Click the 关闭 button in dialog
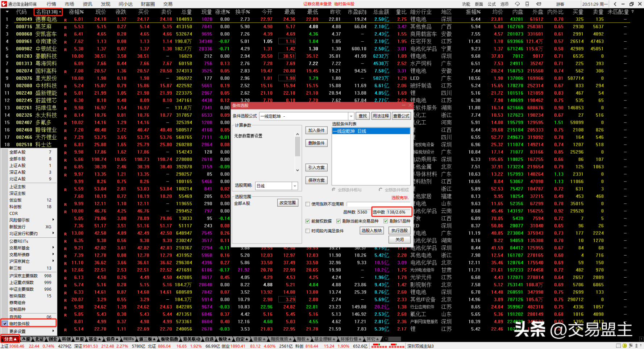 click(400, 240)
